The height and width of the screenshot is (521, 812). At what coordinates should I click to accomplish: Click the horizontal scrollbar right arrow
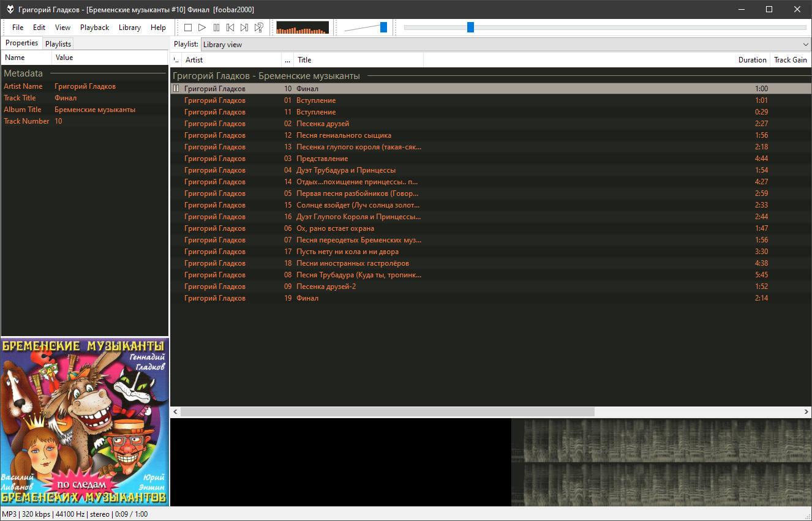coord(806,412)
